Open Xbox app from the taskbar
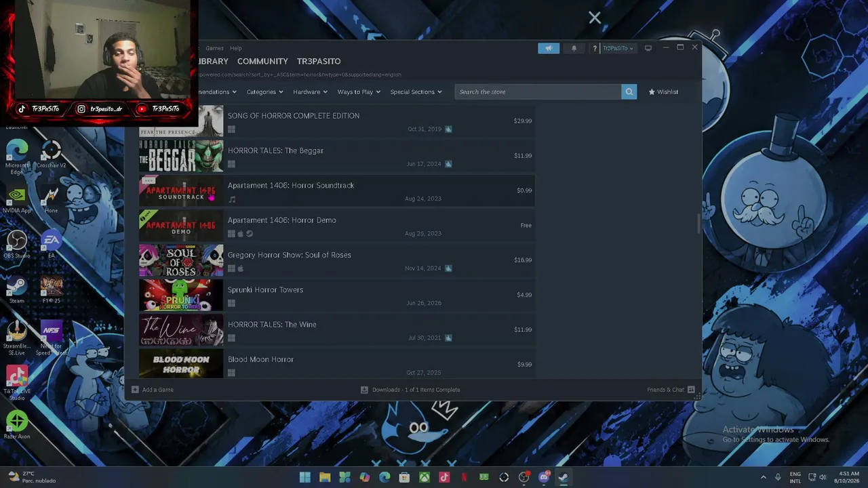The width and height of the screenshot is (868, 488). (x=424, y=477)
